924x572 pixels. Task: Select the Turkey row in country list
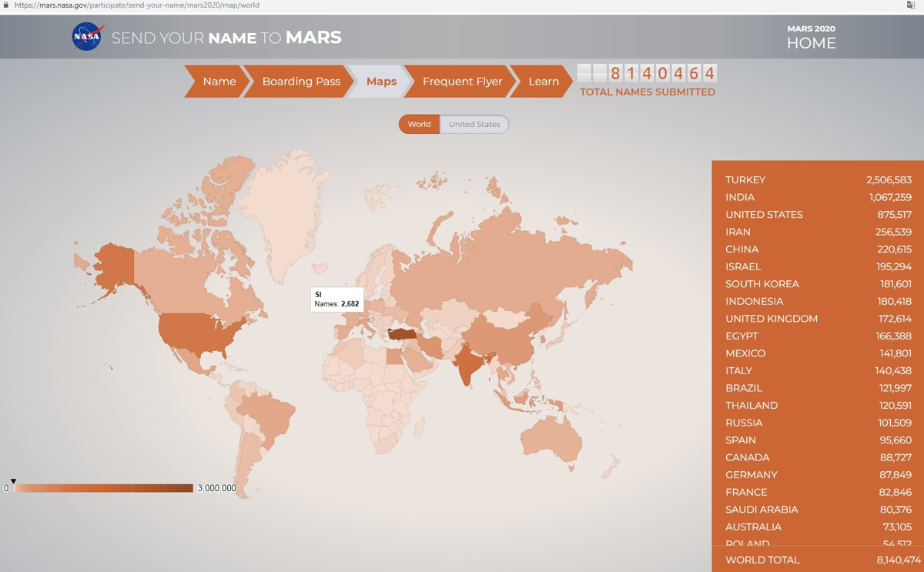[x=818, y=180]
